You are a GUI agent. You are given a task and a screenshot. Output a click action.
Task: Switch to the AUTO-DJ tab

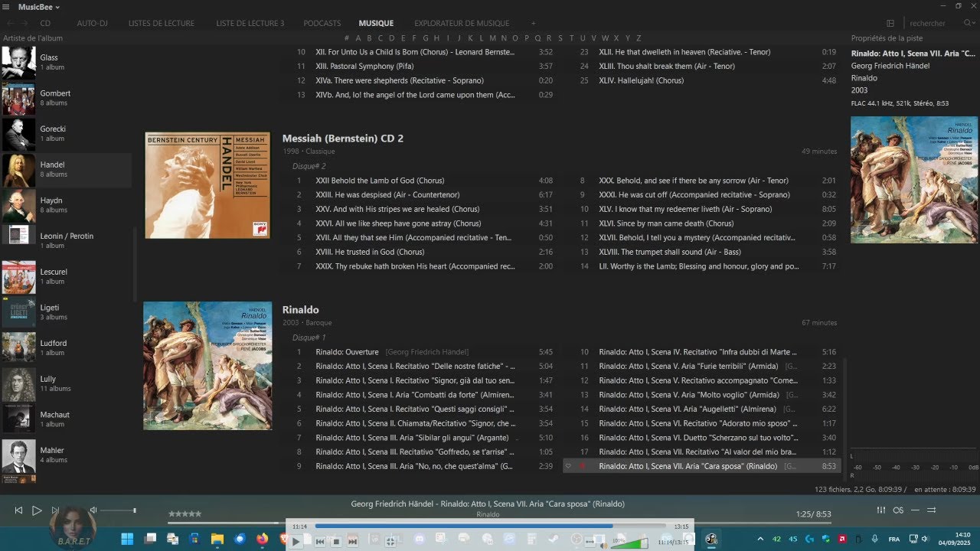[x=92, y=24]
